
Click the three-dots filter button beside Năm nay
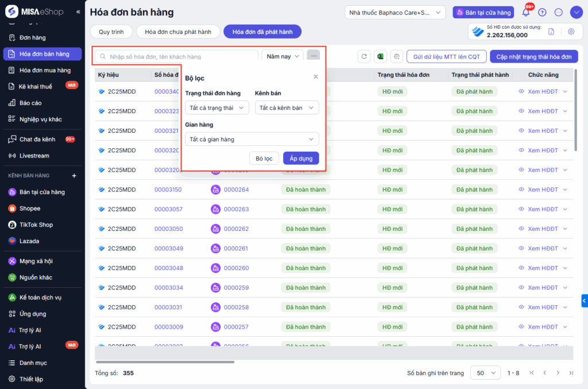click(x=314, y=56)
